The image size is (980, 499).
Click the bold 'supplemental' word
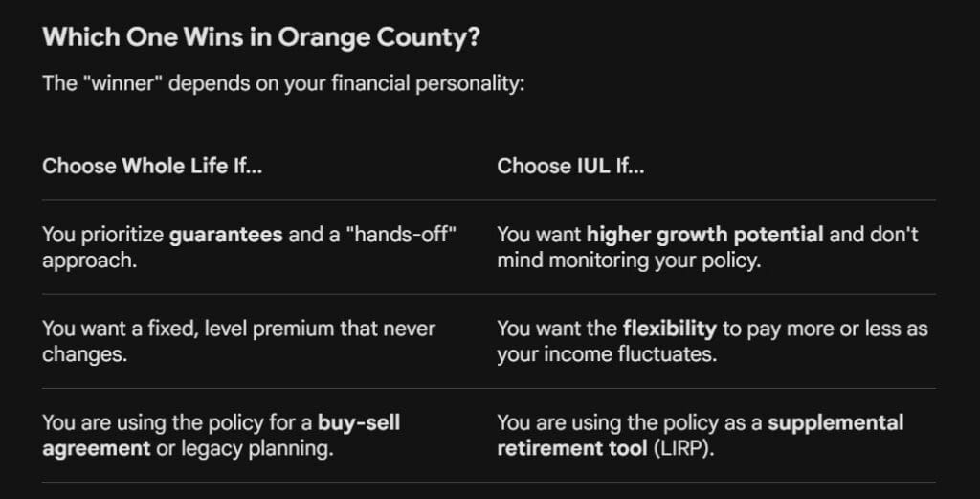coord(835,422)
